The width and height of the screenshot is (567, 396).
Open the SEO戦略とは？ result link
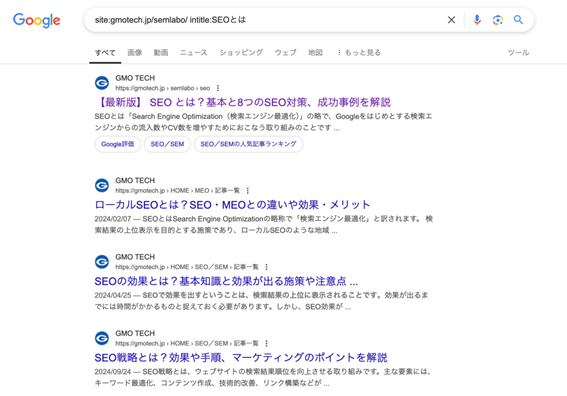[x=241, y=358]
